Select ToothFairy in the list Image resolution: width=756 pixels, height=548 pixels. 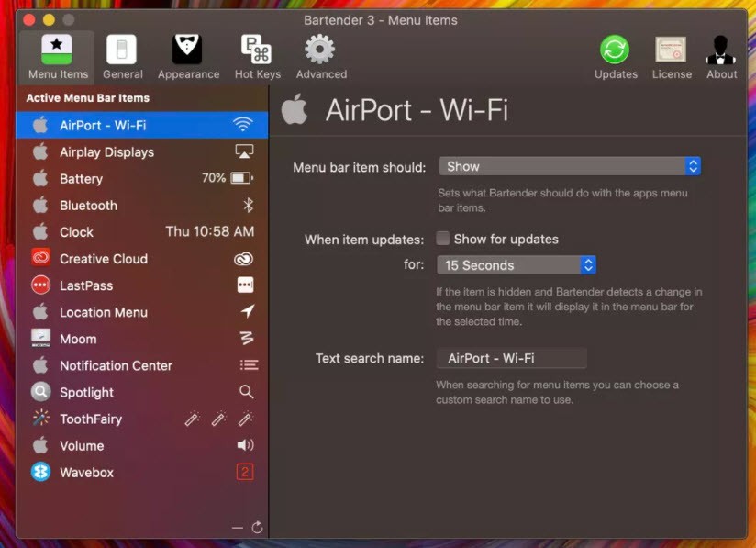(141, 419)
